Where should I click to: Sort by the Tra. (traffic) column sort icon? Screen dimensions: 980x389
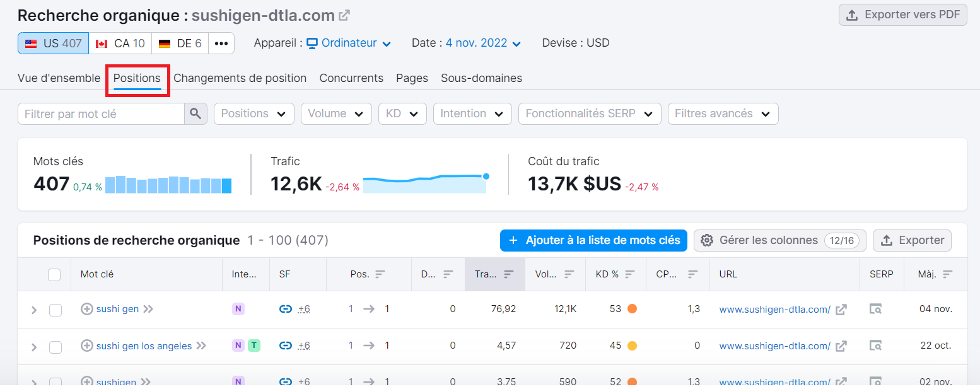509,274
